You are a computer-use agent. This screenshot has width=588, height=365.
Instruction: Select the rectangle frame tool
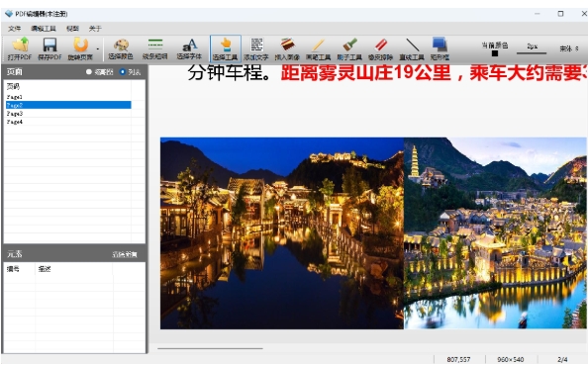440,48
